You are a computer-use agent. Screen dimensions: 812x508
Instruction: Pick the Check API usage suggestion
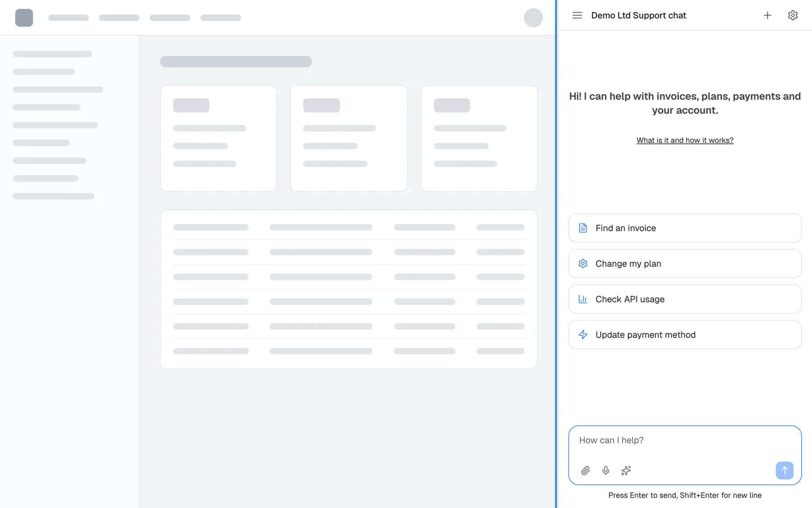[685, 299]
